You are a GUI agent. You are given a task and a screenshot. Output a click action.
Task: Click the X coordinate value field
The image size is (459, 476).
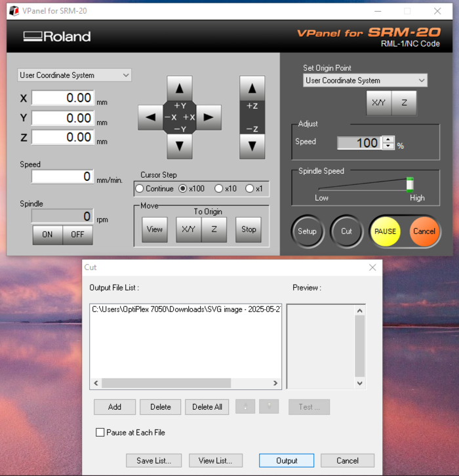click(x=63, y=98)
